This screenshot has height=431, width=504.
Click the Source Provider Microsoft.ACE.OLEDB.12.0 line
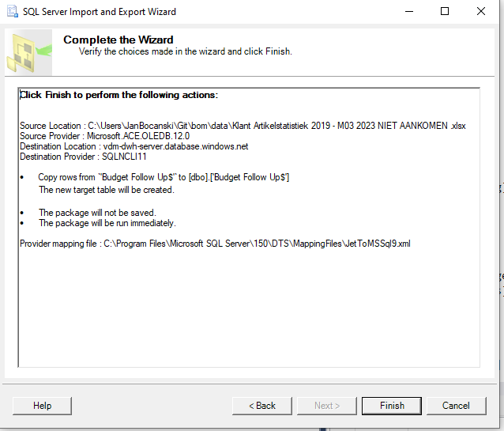[x=105, y=136]
